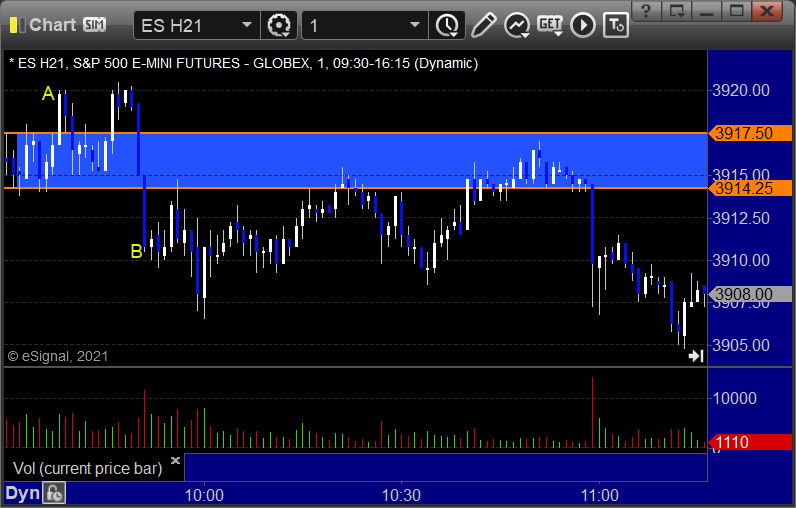Click the chart title ES H21 description

pyautogui.click(x=244, y=63)
